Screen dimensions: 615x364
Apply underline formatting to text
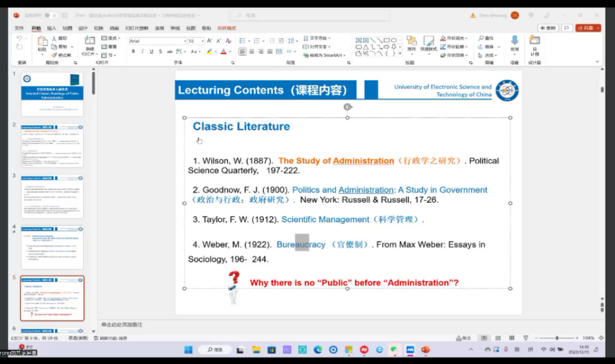point(151,51)
